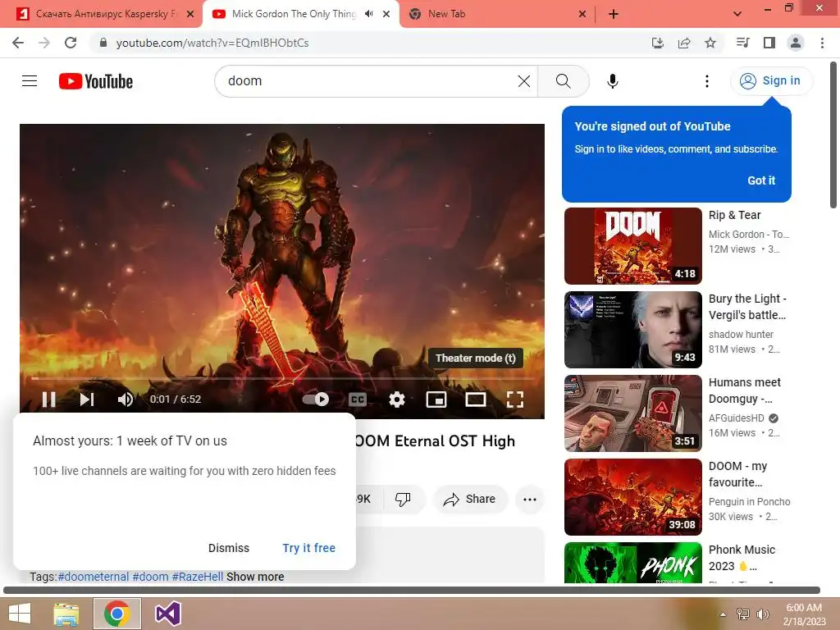This screenshot has height=630, width=840.
Task: Switch to theater mode
Action: 475,399
